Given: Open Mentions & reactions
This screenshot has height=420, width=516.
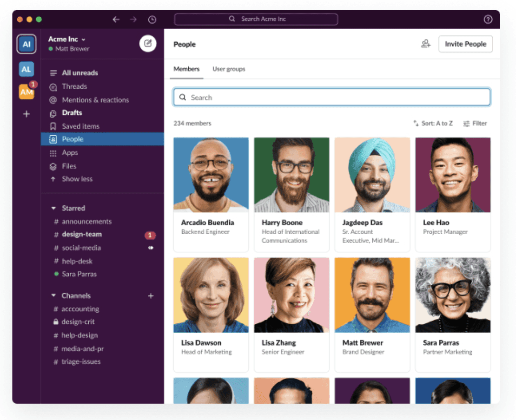Looking at the screenshot, I should click(x=53, y=99).
